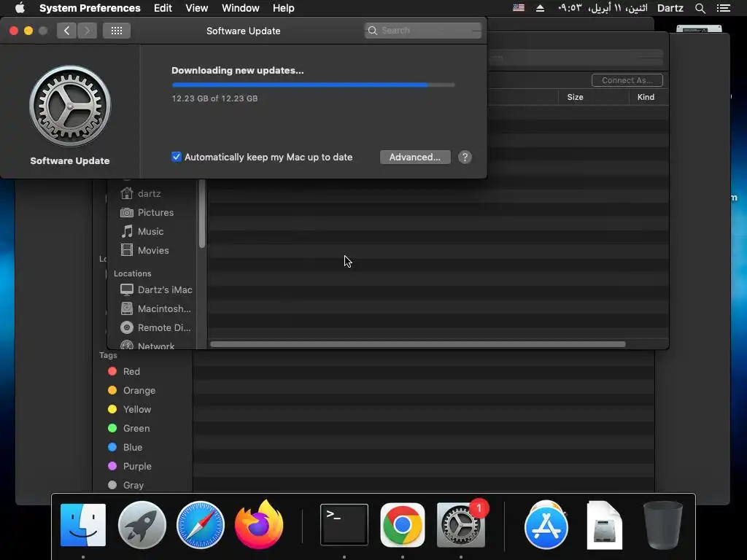Screen dimensions: 747x560
Task: Click the date and time in menu bar
Action: pyautogui.click(x=603, y=8)
